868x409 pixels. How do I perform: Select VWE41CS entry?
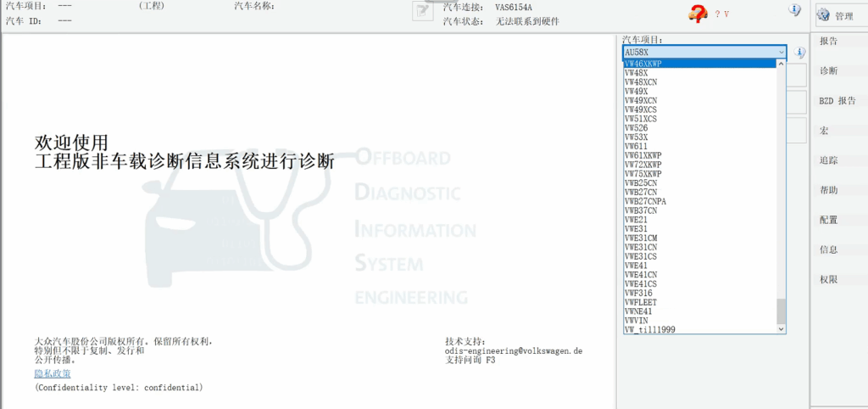click(x=699, y=283)
